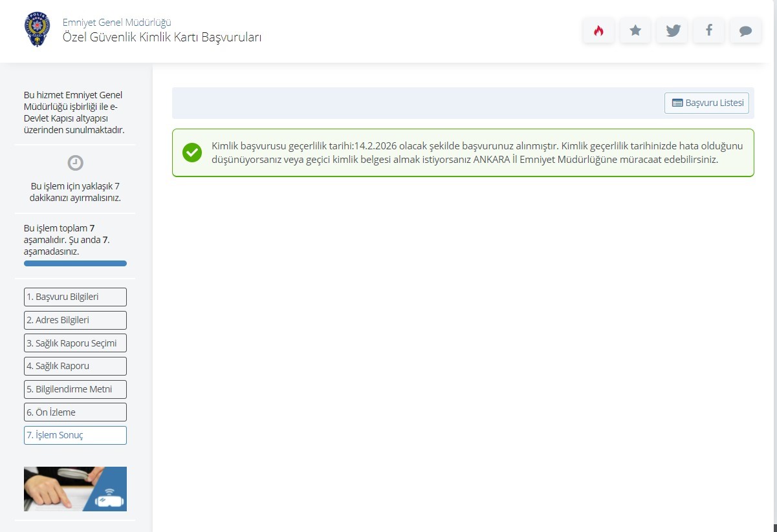Viewport: 777px width, 532px height.
Task: Click the flame popular services icon
Action: coord(598,30)
